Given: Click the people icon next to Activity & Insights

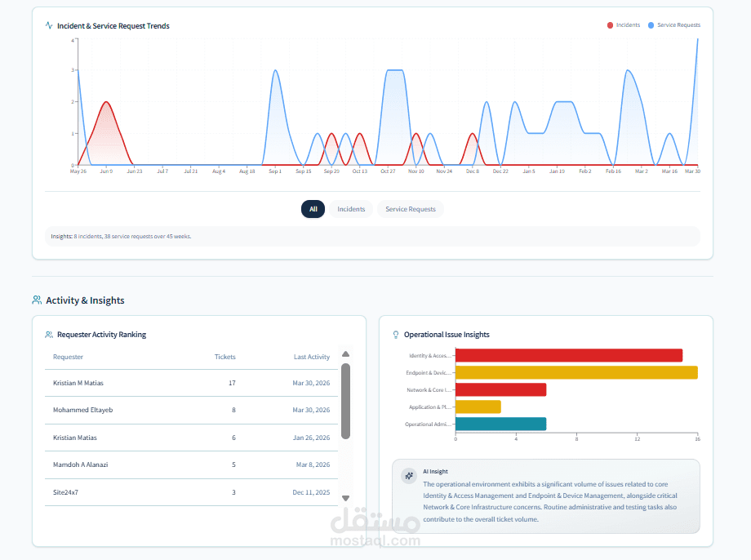Looking at the screenshot, I should [x=37, y=300].
